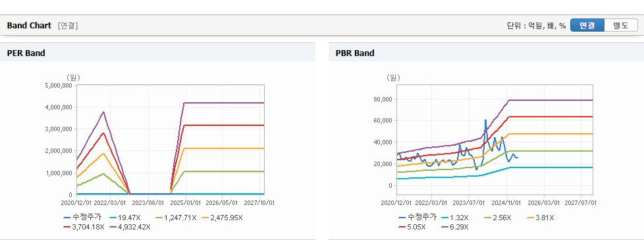
Task: Switch to the 별도 view
Action: pyautogui.click(x=621, y=25)
